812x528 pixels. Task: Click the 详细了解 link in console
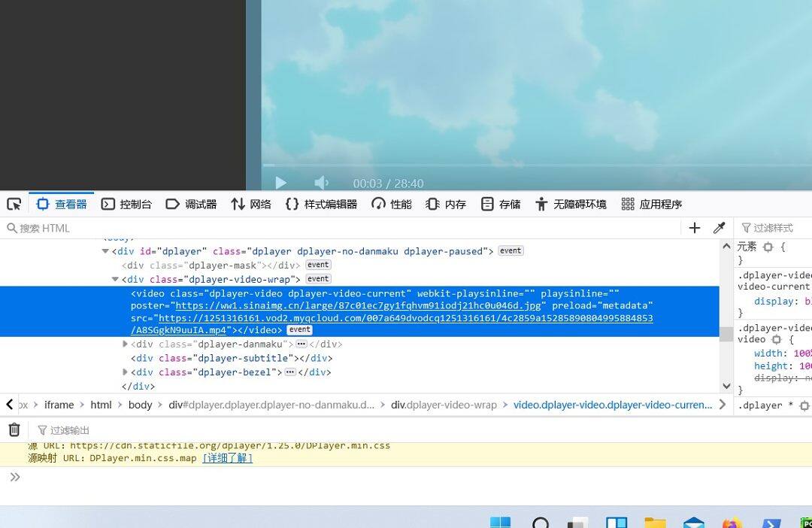[227, 458]
